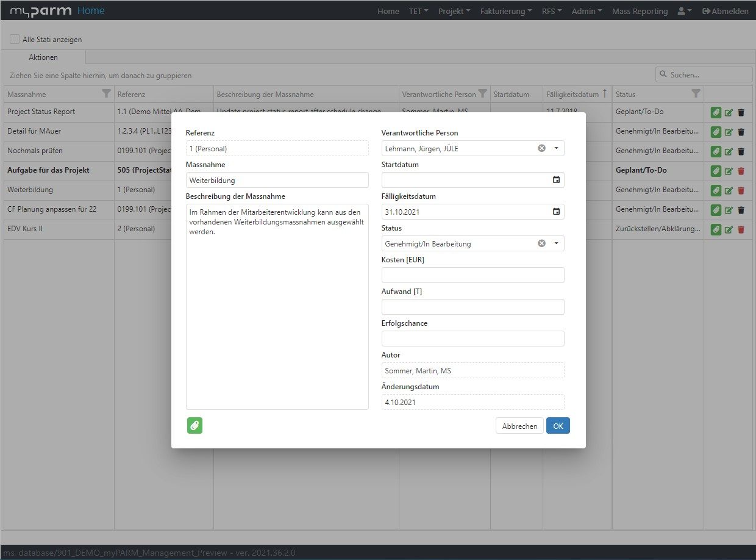Expand the Verantwortliche Person dropdown
The image size is (756, 560).
[x=555, y=148]
